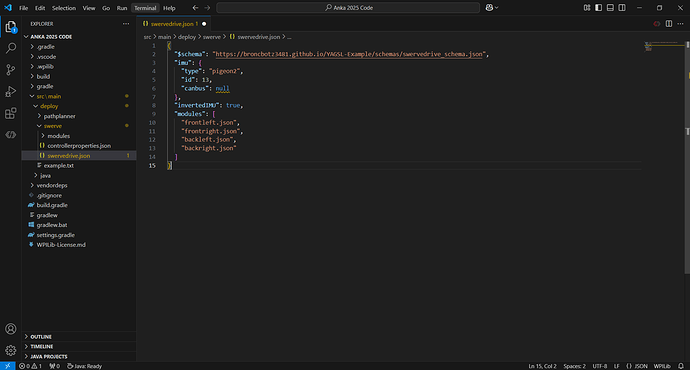Open the WPILib sidebar icon

coord(11,135)
